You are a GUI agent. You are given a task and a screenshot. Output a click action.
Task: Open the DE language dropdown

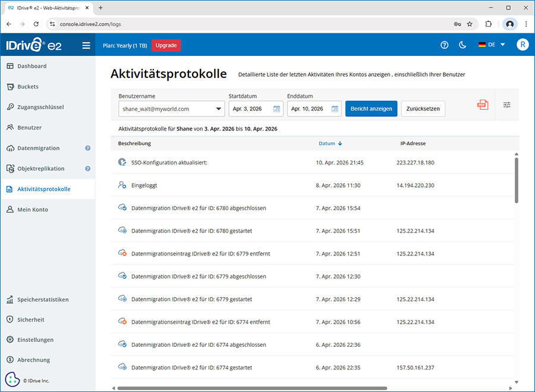491,45
